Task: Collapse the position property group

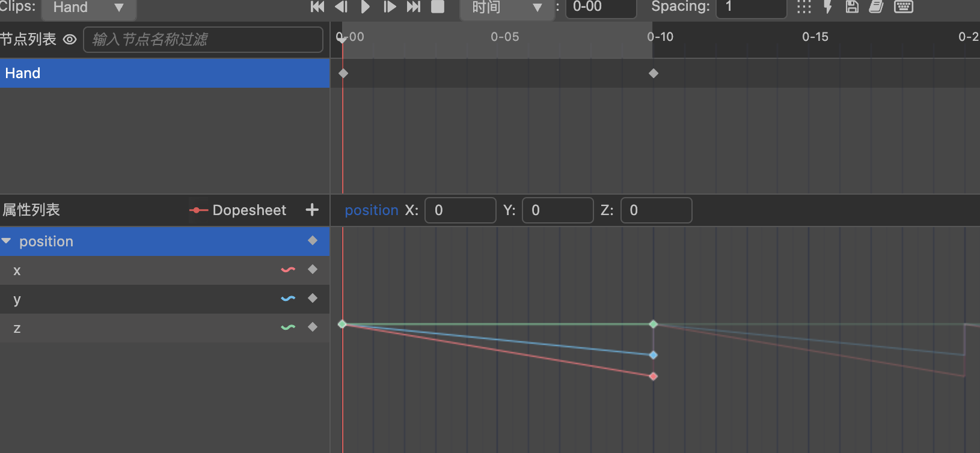Action: coord(7,241)
